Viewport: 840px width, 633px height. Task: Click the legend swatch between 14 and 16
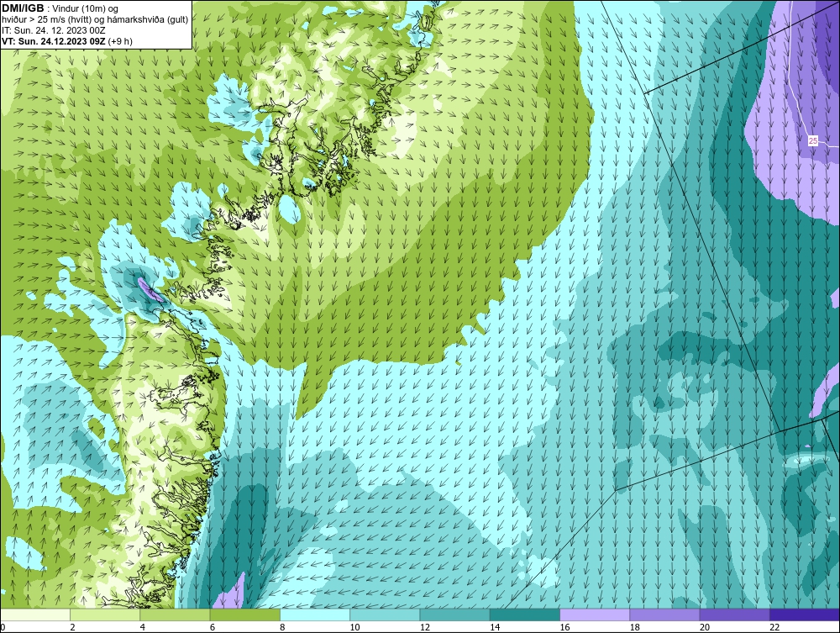click(525, 615)
